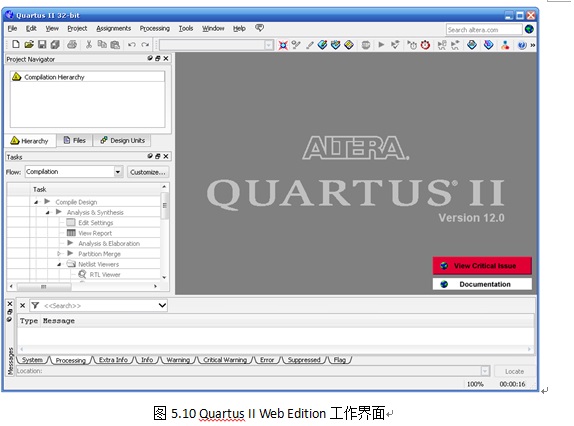Click Start Analysis & Synthesis checkmark-play icon
Viewport: 574px width, 426px height.
(395, 45)
